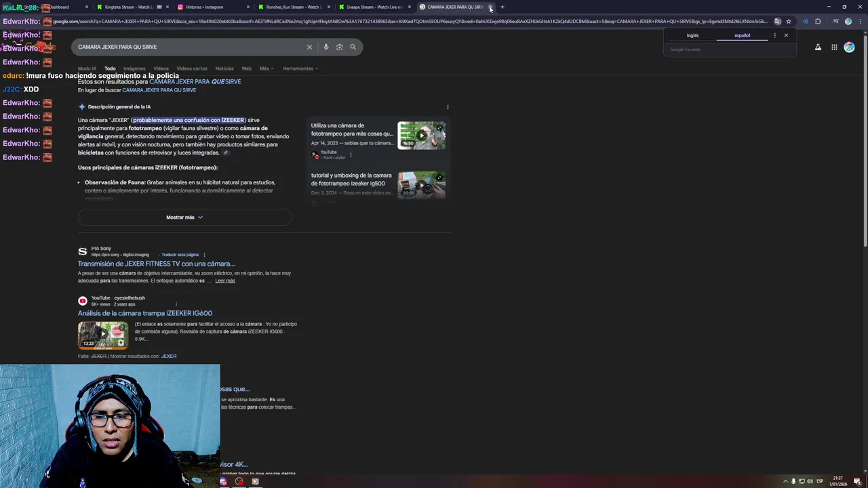Viewport: 868px width, 488px height.
Task: Switch to Vídeos search tab
Action: 161,68
